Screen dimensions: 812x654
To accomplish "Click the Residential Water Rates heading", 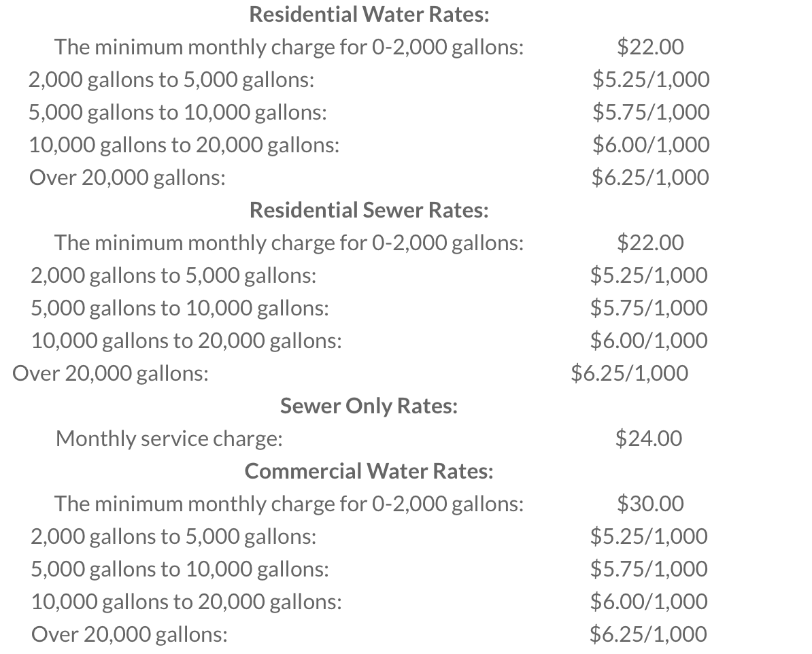I will pyautogui.click(x=369, y=14).
